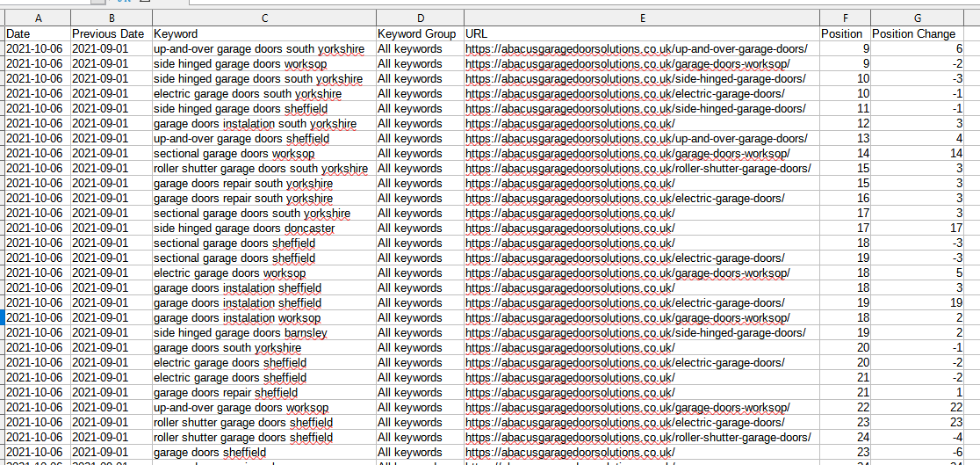
Task: Select cell 'garage doors instalation worksop'
Action: [264, 318]
